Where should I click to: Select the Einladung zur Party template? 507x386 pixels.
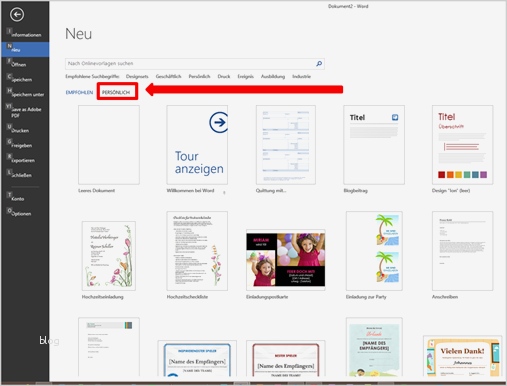(374, 251)
